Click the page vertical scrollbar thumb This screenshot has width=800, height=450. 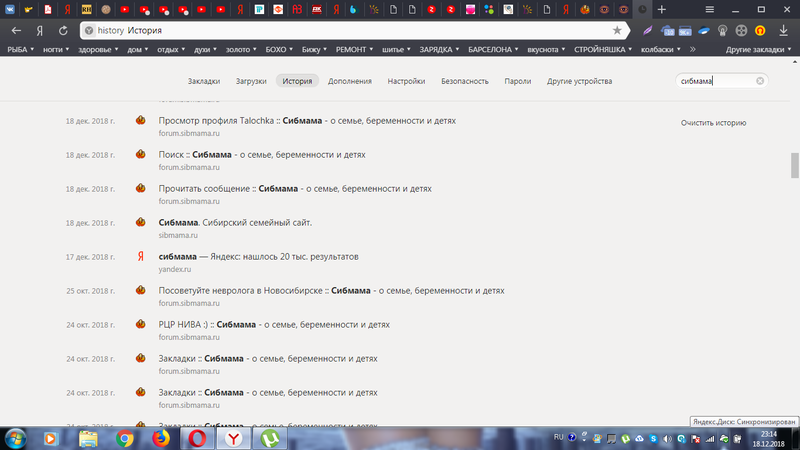[x=794, y=165]
